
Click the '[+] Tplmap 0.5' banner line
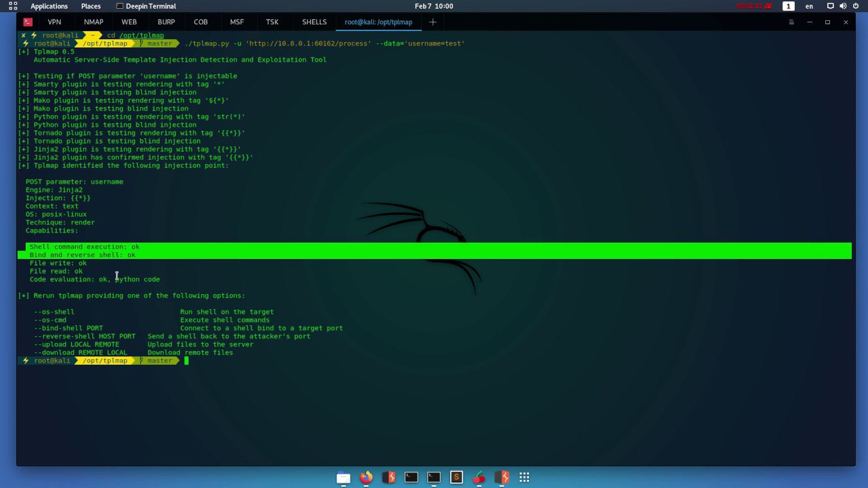pyautogui.click(x=46, y=52)
